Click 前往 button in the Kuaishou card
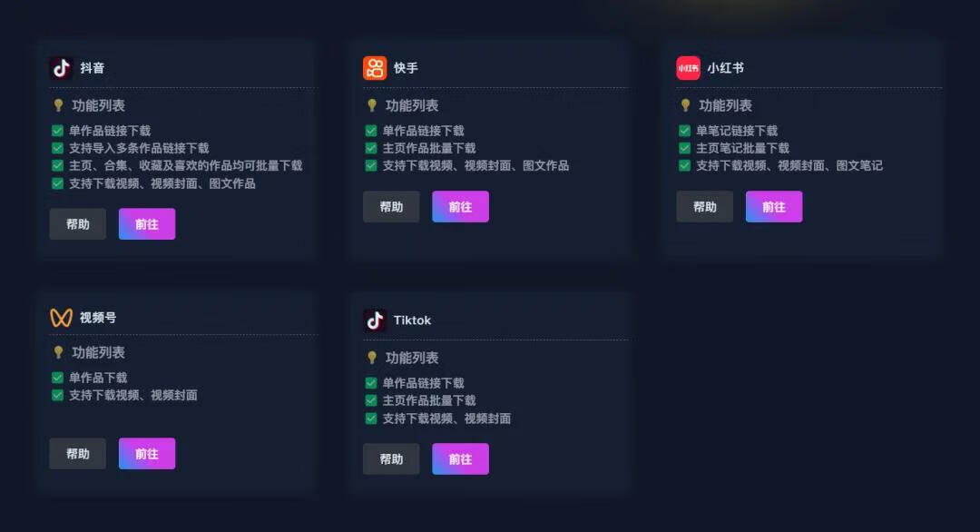The width and height of the screenshot is (980, 532). (461, 206)
